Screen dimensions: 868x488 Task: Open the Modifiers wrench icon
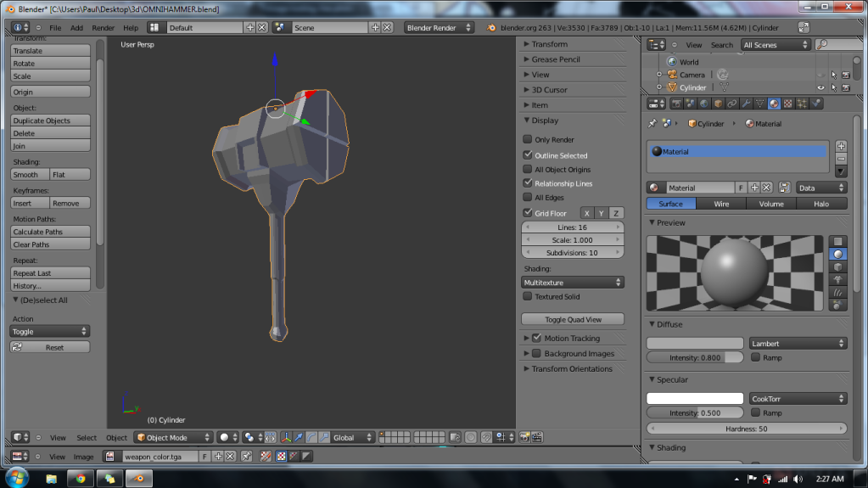click(x=746, y=104)
